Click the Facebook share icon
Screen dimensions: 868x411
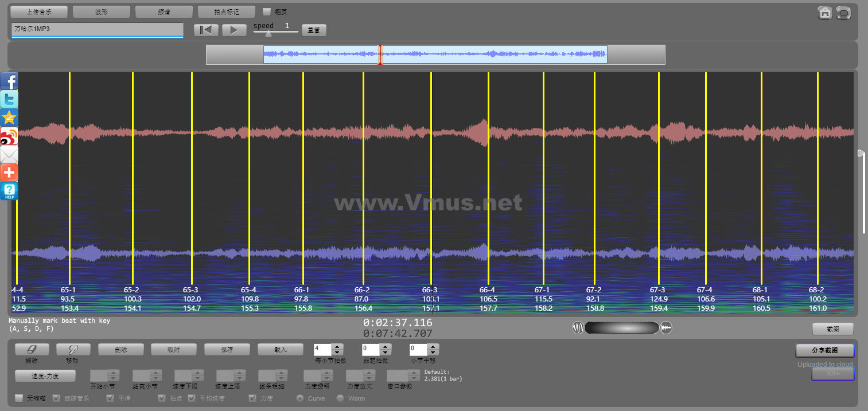click(x=9, y=81)
